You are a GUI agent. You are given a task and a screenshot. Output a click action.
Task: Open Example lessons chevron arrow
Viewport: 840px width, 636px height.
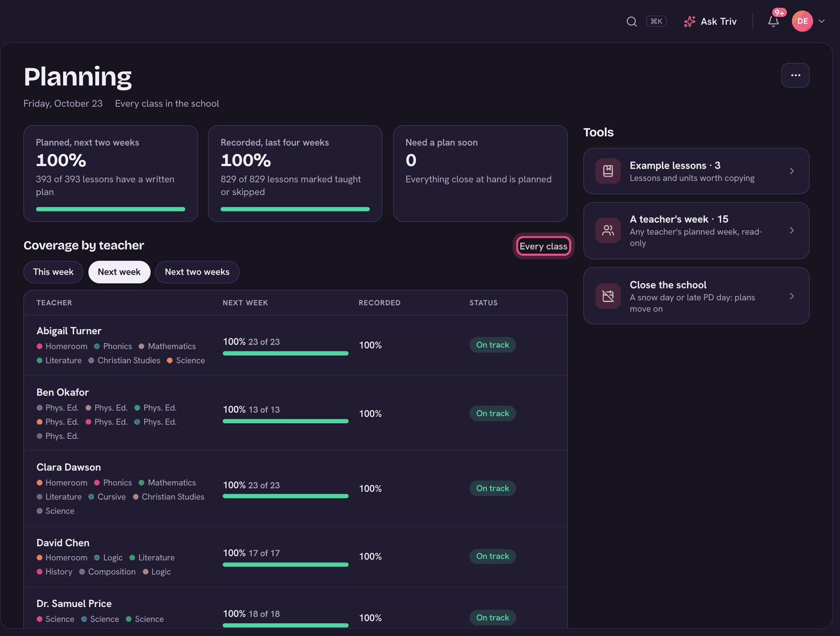(792, 171)
